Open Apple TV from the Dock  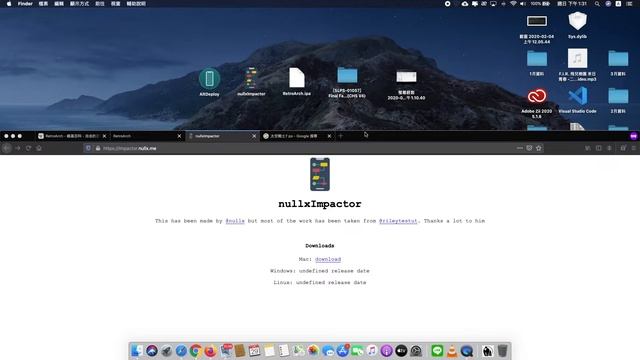pos(401,351)
